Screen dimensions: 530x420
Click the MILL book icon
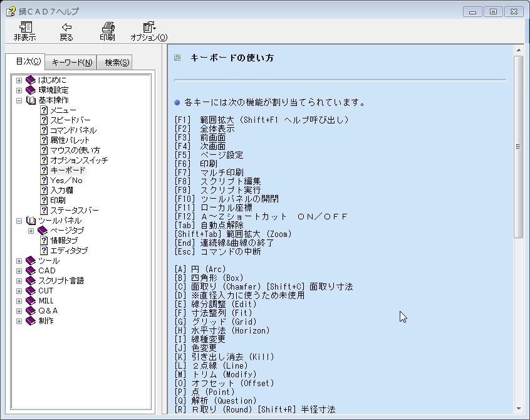31,301
